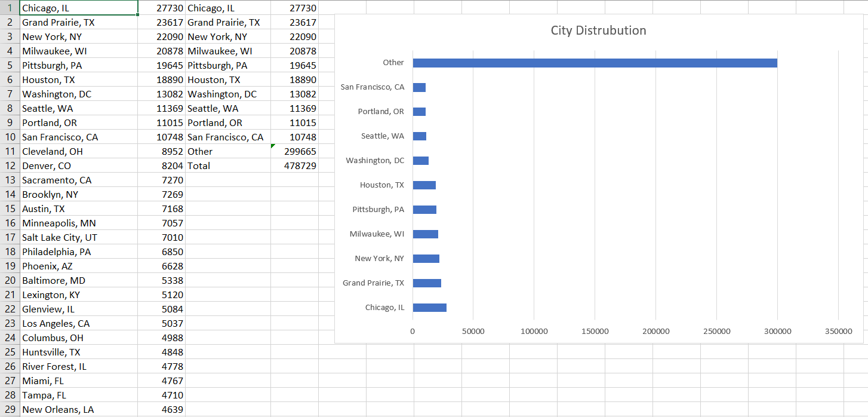Image resolution: width=868 pixels, height=417 pixels.
Task: Select row header 29
Action: pos(10,410)
